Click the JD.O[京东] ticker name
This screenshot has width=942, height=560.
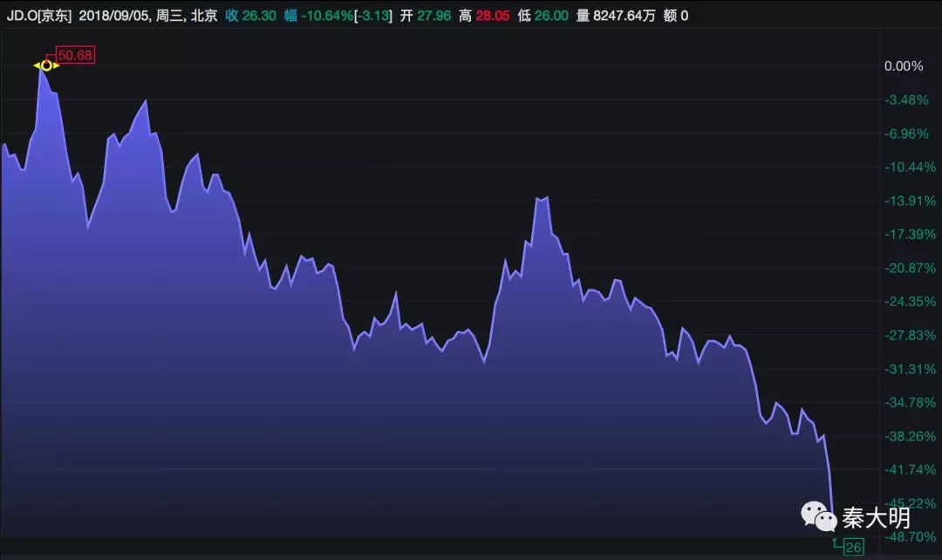click(39, 16)
